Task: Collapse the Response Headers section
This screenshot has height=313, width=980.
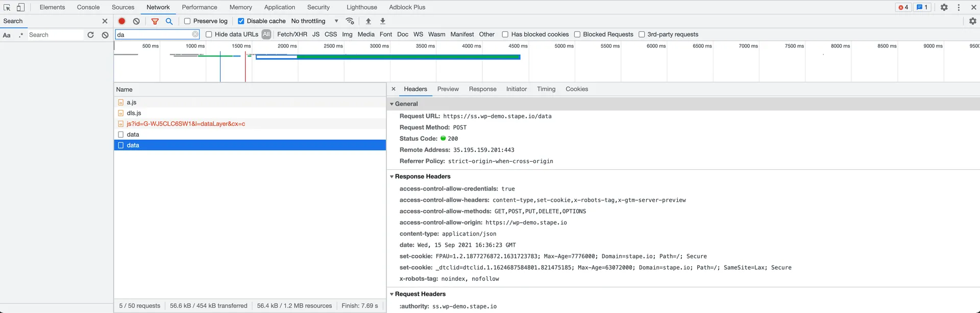Action: pos(392,176)
